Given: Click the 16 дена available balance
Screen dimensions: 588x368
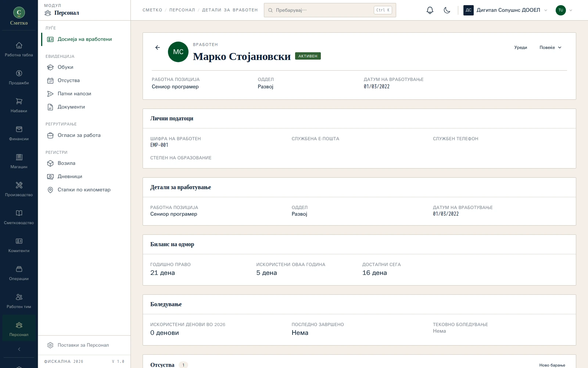Looking at the screenshot, I should (x=374, y=273).
